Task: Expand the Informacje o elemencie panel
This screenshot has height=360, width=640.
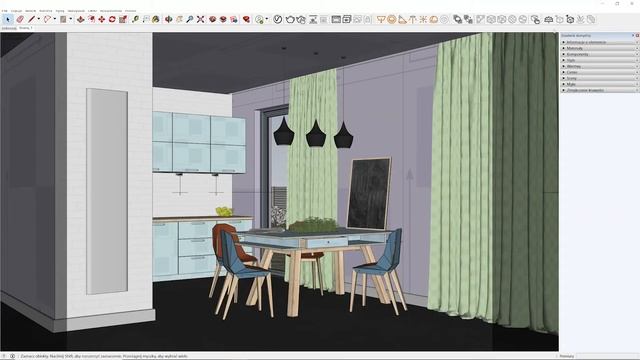Action: coord(599,42)
